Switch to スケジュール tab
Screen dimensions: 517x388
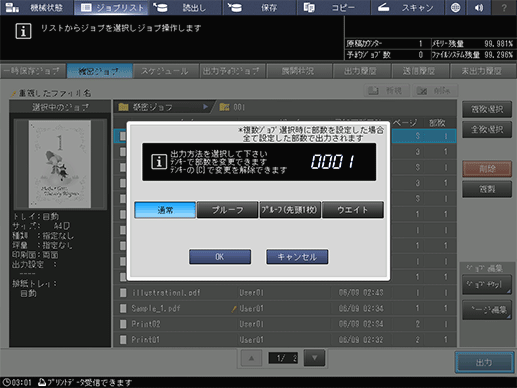(x=166, y=71)
